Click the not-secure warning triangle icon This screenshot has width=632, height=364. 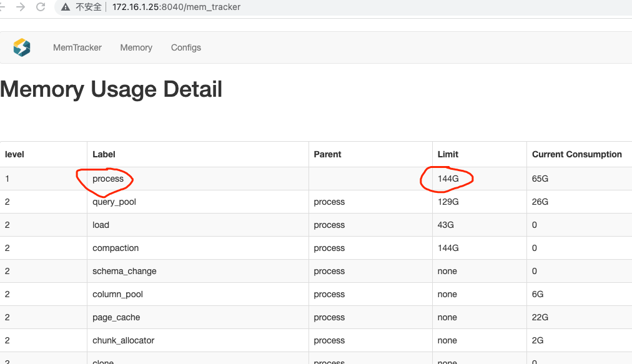coord(65,7)
